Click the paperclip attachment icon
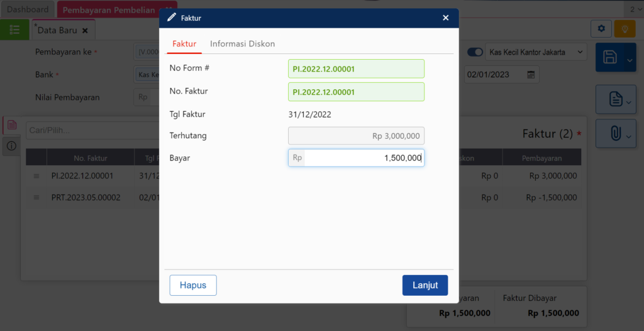This screenshot has height=331, width=644. [615, 133]
